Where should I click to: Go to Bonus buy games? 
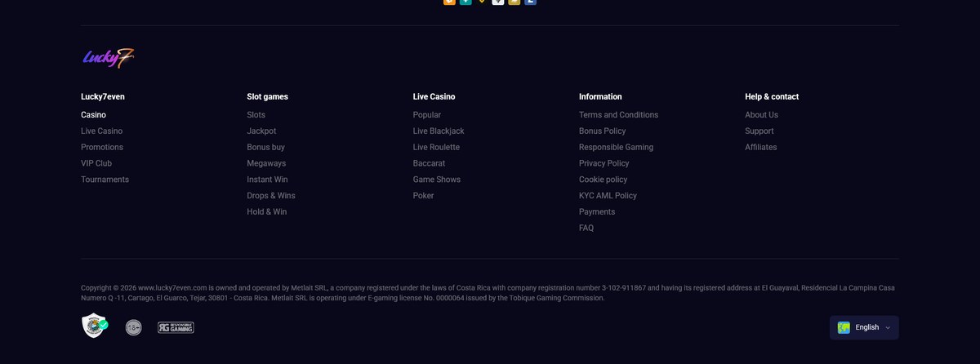(265, 148)
